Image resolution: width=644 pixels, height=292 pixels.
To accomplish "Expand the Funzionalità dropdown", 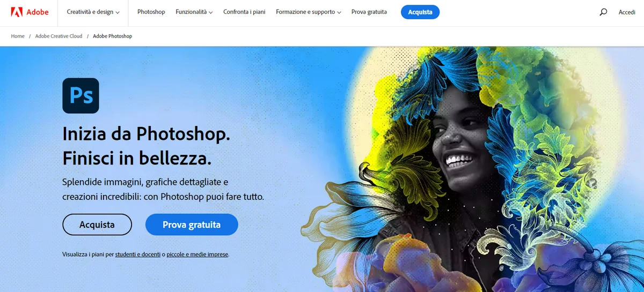I will [x=194, y=12].
